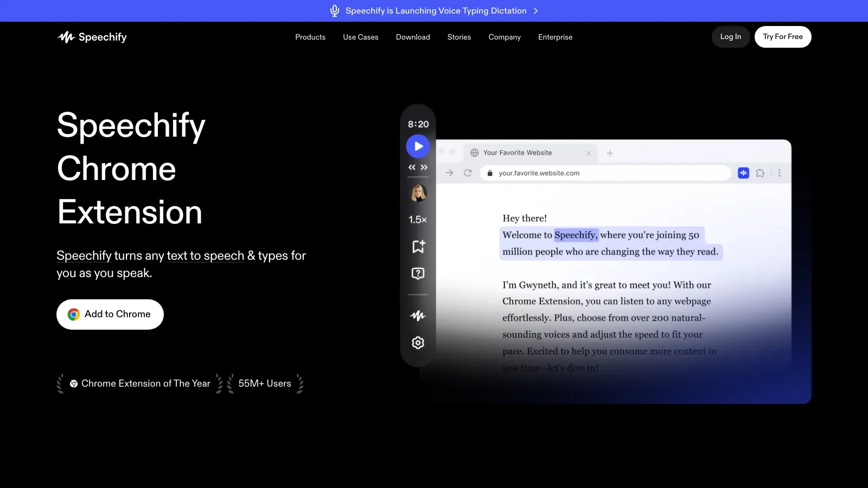The image size is (868, 488).
Task: Select the Your Favorite Website tab
Action: coord(531,153)
